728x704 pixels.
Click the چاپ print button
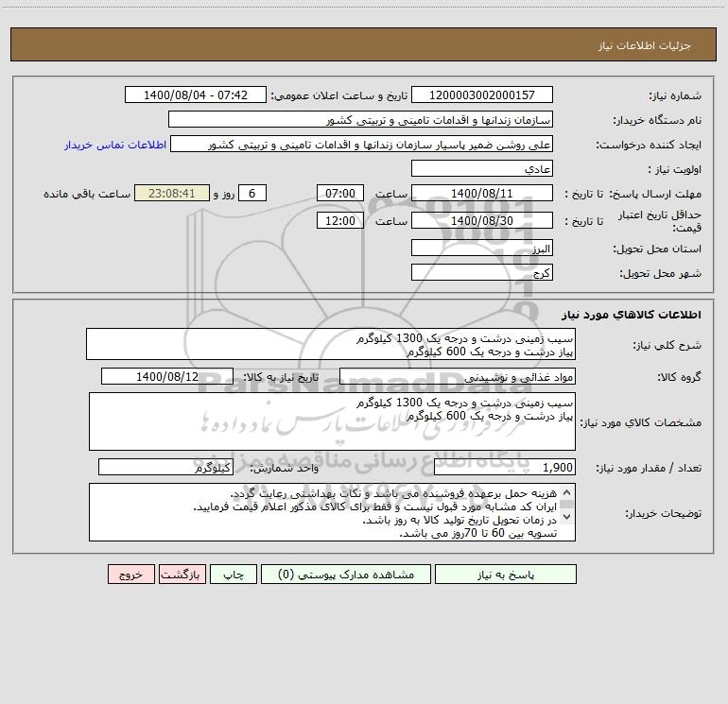click(234, 575)
